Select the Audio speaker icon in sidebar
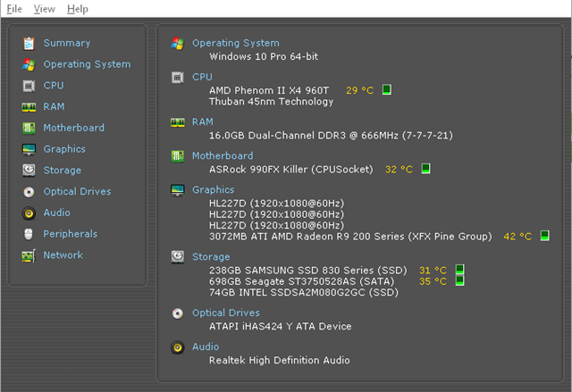Screen dimensions: 572x392 click(x=29, y=213)
